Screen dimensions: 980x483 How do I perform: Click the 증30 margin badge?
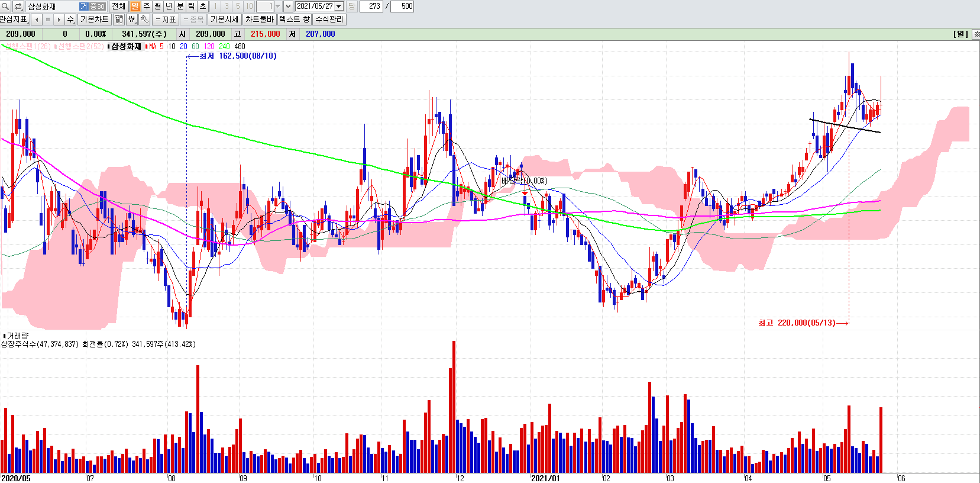[98, 7]
